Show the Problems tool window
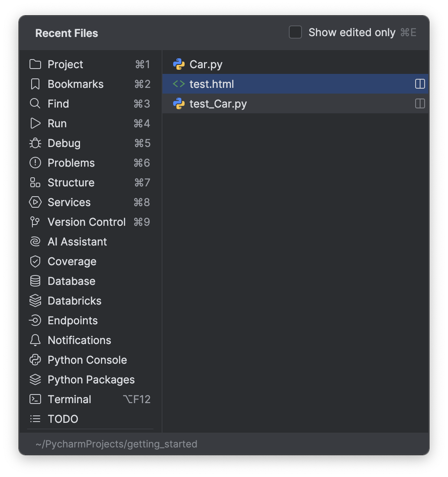The height and width of the screenshot is (477, 448). [71, 163]
